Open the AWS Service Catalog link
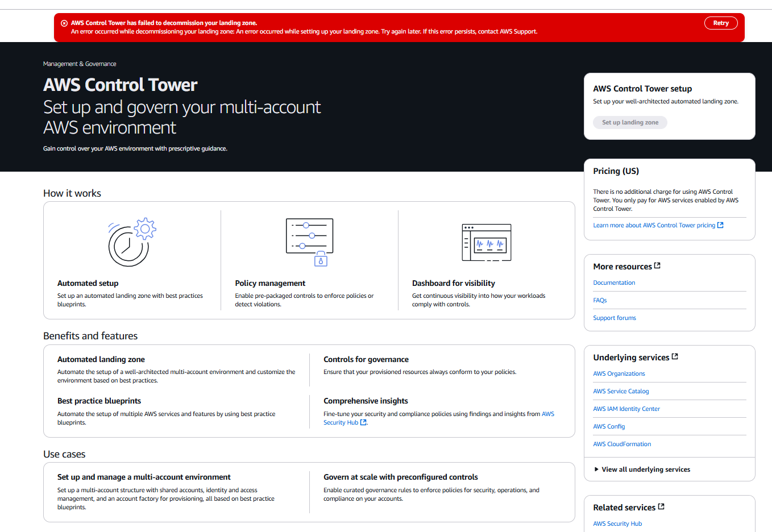 pos(621,391)
